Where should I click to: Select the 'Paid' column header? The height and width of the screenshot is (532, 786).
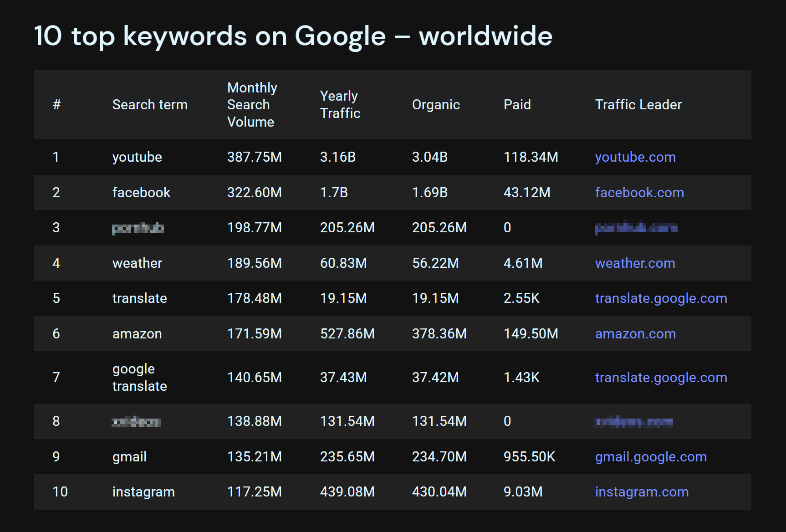coord(517,105)
